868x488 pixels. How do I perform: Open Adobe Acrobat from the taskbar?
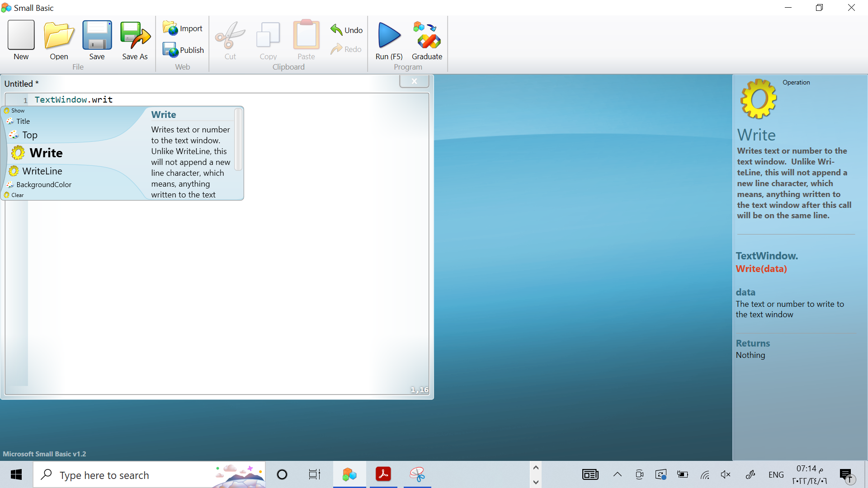click(x=383, y=474)
